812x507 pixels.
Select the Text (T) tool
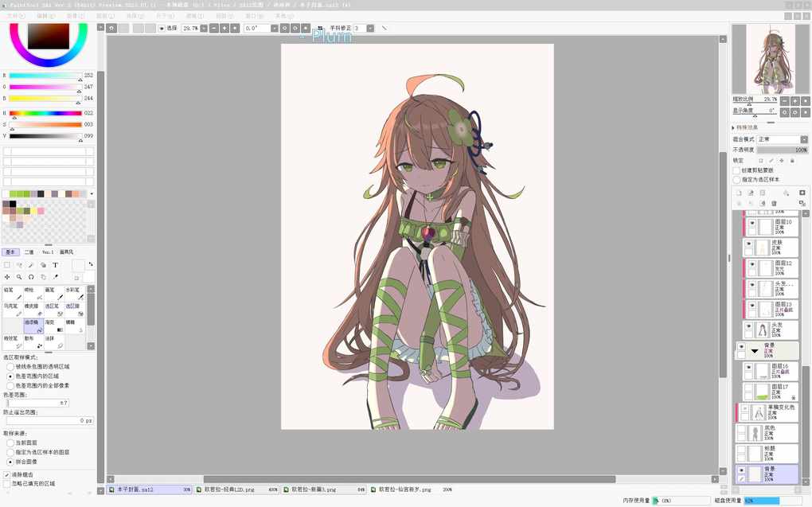tap(55, 264)
